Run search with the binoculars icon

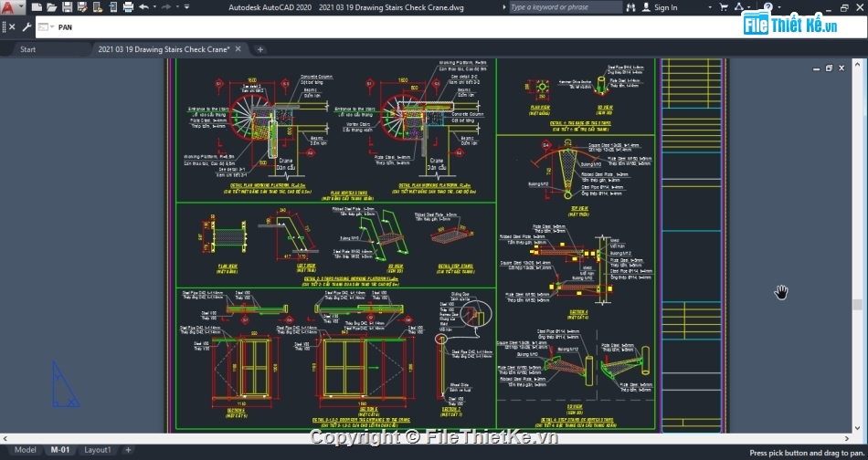coord(630,7)
